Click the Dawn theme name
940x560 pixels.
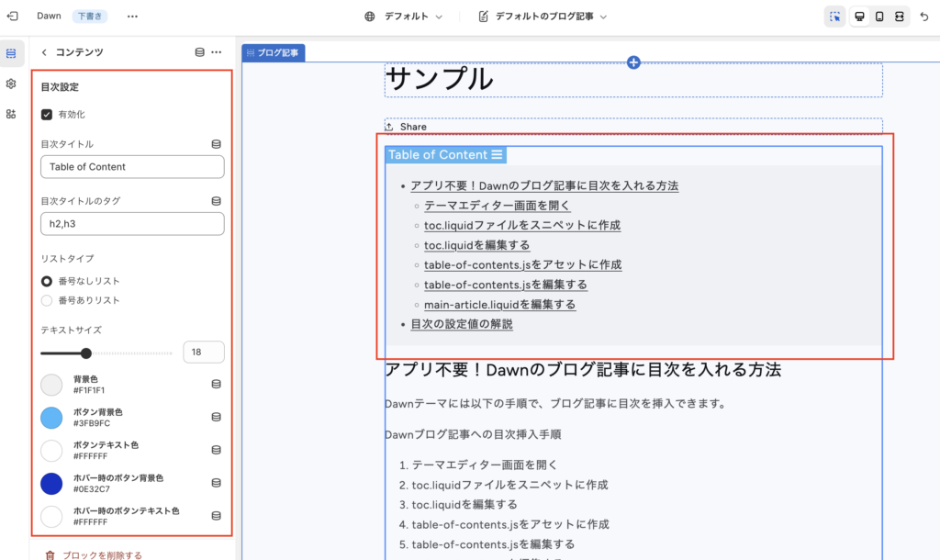coord(49,17)
